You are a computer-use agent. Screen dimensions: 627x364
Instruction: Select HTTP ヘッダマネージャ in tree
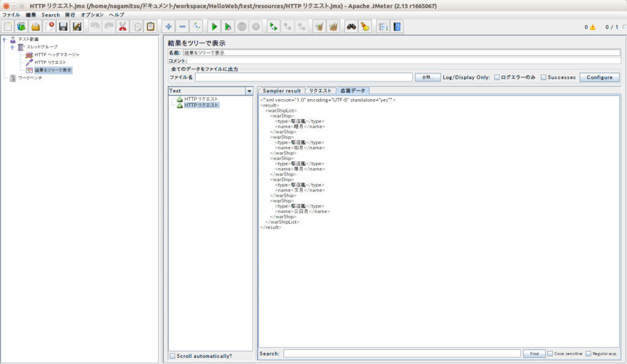[57, 54]
